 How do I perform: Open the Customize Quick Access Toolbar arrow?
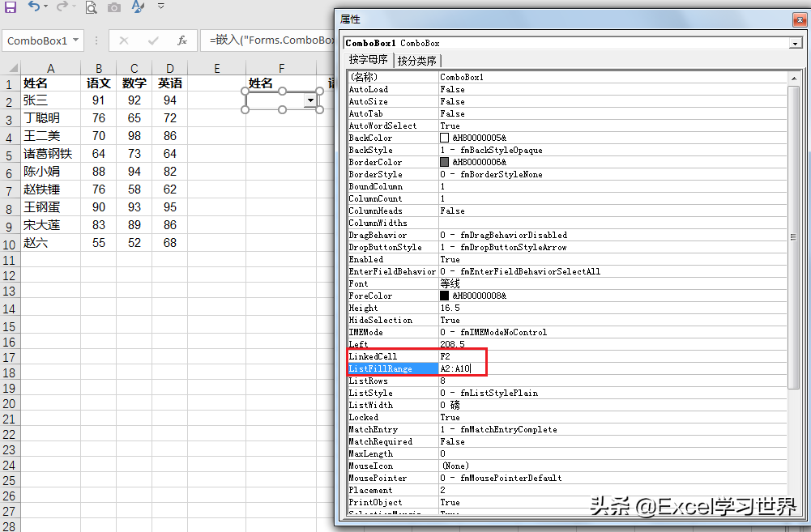coord(161,6)
